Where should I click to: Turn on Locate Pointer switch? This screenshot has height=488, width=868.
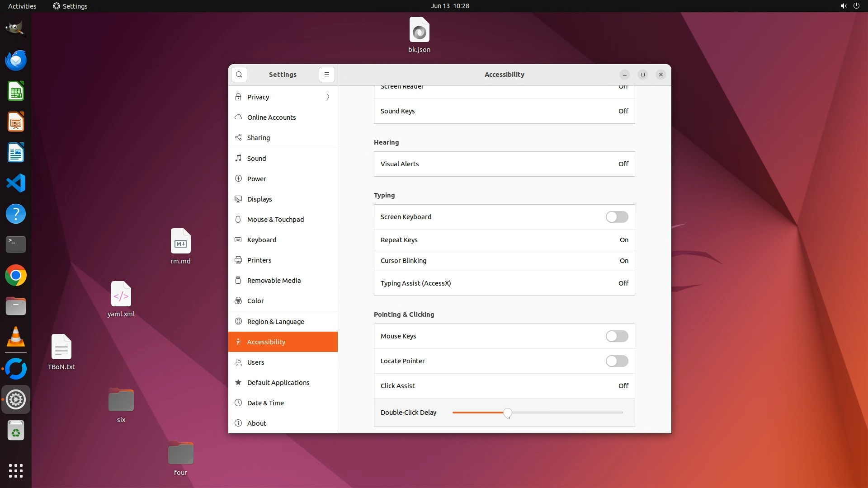pos(617,361)
